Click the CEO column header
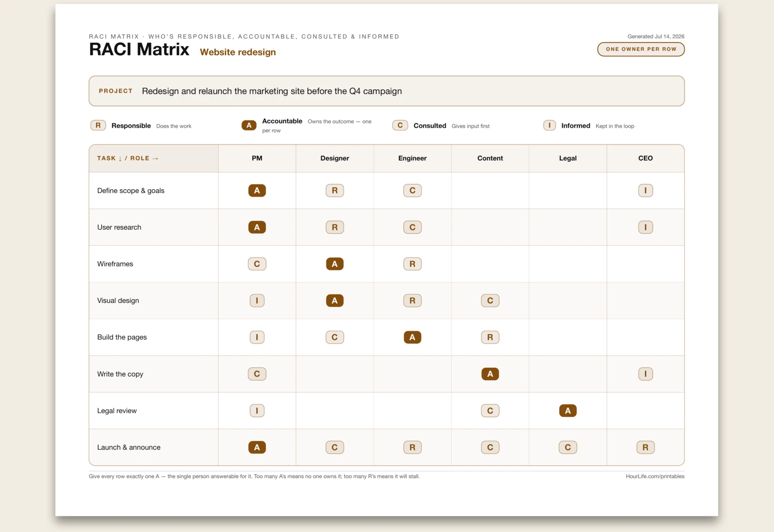This screenshot has height=532, width=774. (x=645, y=158)
